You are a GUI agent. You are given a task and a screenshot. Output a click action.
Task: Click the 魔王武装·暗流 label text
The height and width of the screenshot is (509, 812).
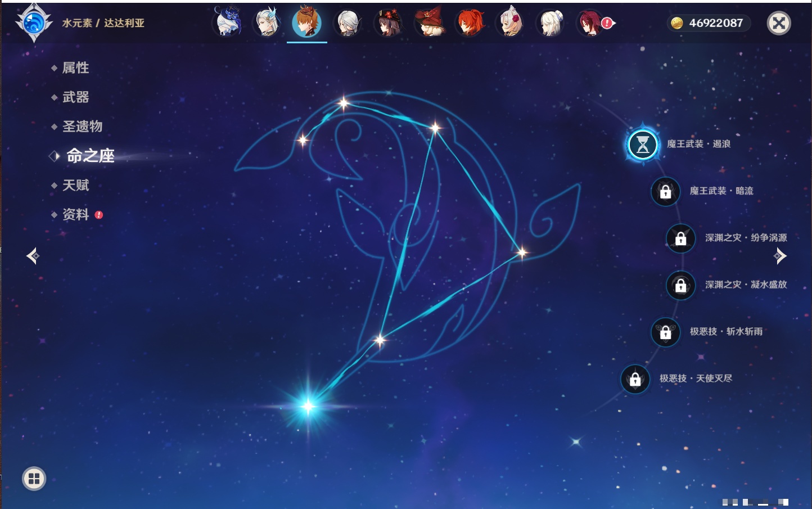[721, 191]
